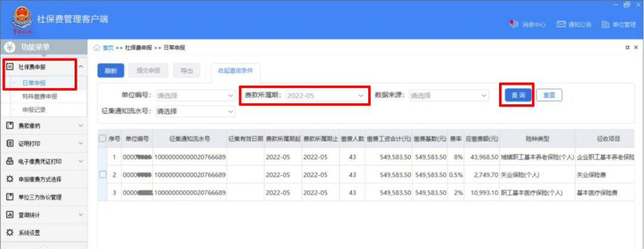Click the 证明打印 menu icon
The height and width of the screenshot is (249, 644).
(11, 144)
